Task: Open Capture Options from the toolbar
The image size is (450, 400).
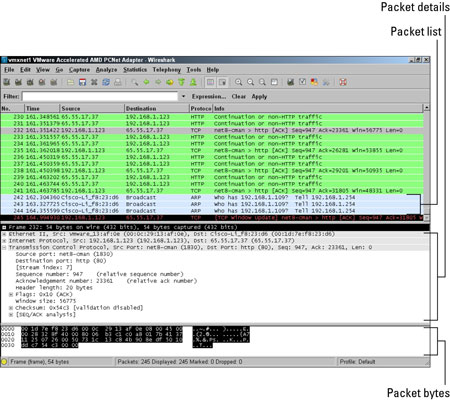Action: [18, 82]
